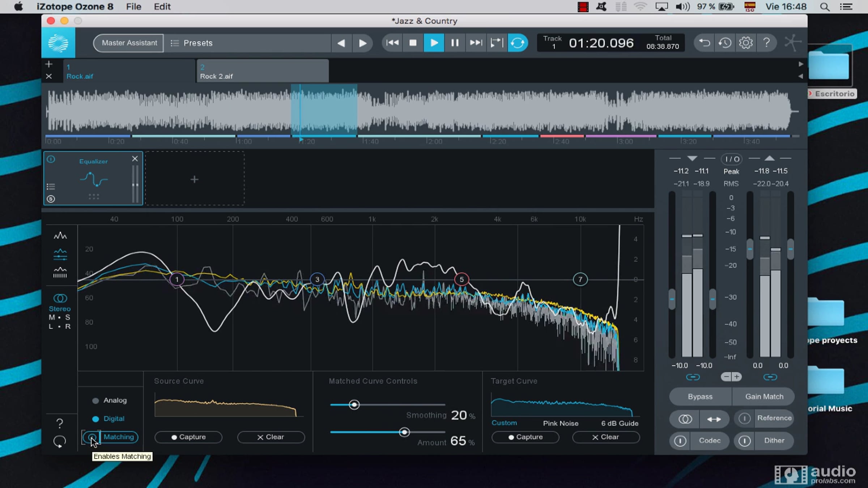The image size is (868, 488).
Task: Click the loop playback icon
Action: (518, 43)
